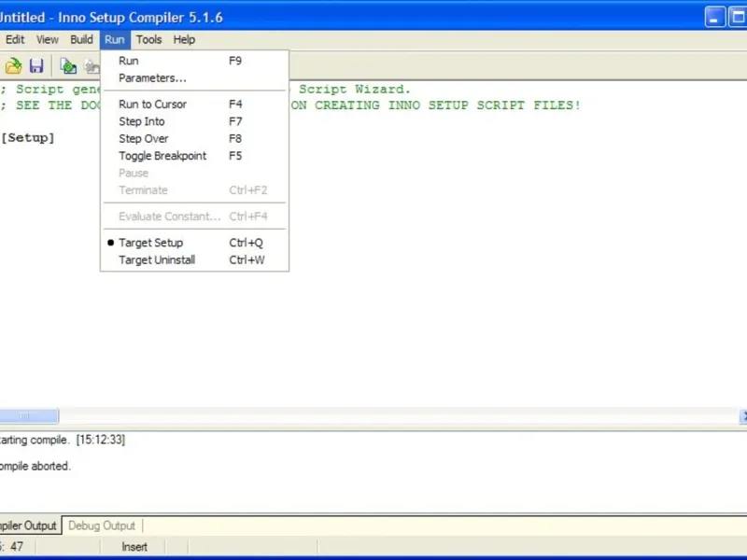Open the View menu
Screen dimensions: 747x560
[48, 39]
